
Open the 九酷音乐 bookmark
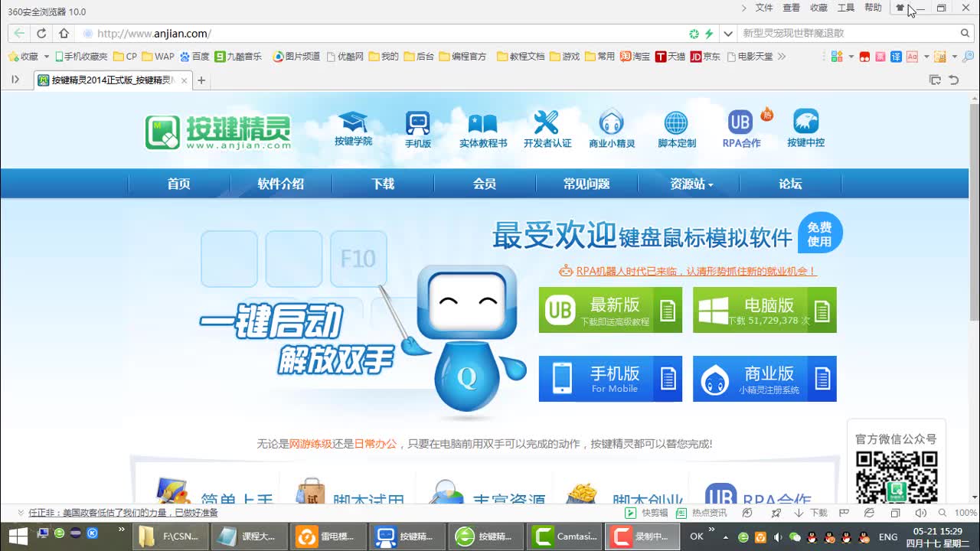coord(239,56)
